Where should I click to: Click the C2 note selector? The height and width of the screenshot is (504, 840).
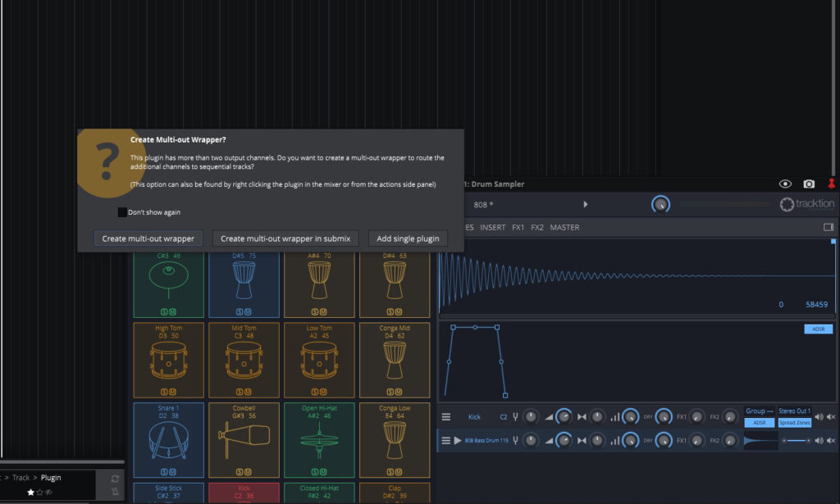point(504,417)
